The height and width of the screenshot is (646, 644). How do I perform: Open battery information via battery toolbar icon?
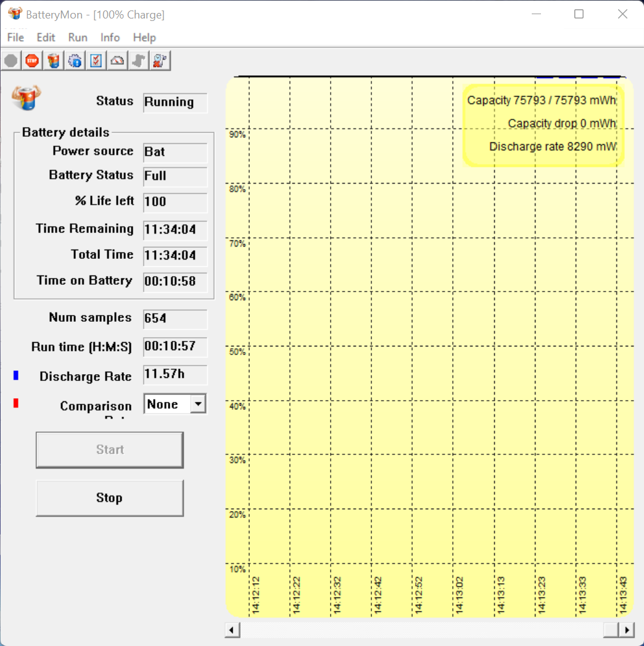[x=54, y=60]
